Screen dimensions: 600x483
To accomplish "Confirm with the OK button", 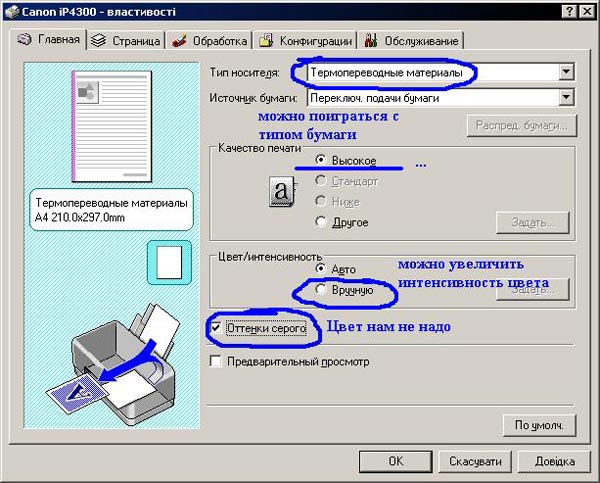I will tap(396, 461).
